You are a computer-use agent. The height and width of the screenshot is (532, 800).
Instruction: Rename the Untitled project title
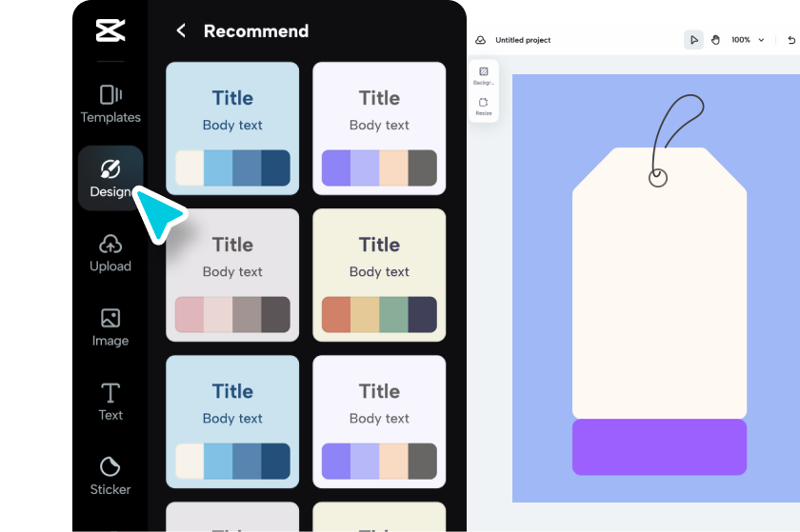point(523,40)
